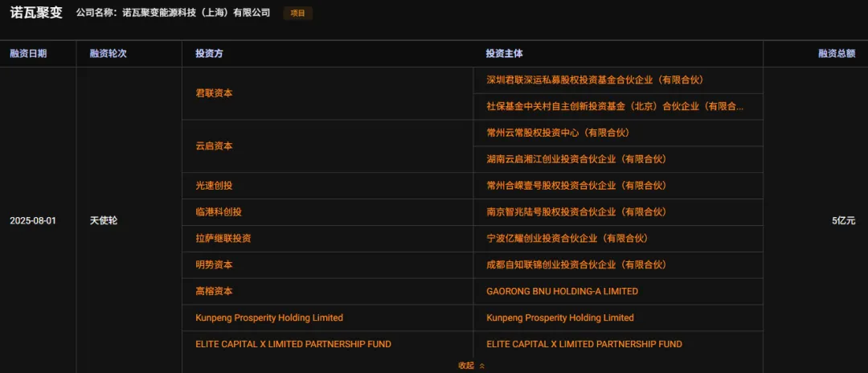
Task: Select the amount cell 5亿元
Action: coord(844,221)
